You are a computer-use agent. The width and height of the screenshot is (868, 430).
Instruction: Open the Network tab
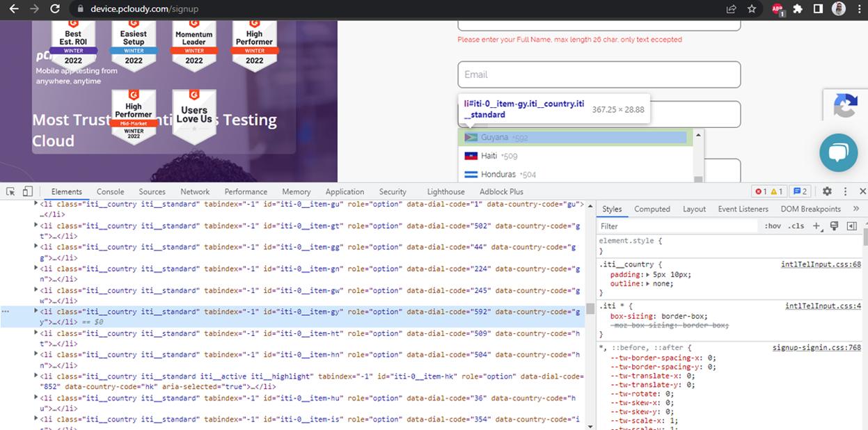click(195, 191)
